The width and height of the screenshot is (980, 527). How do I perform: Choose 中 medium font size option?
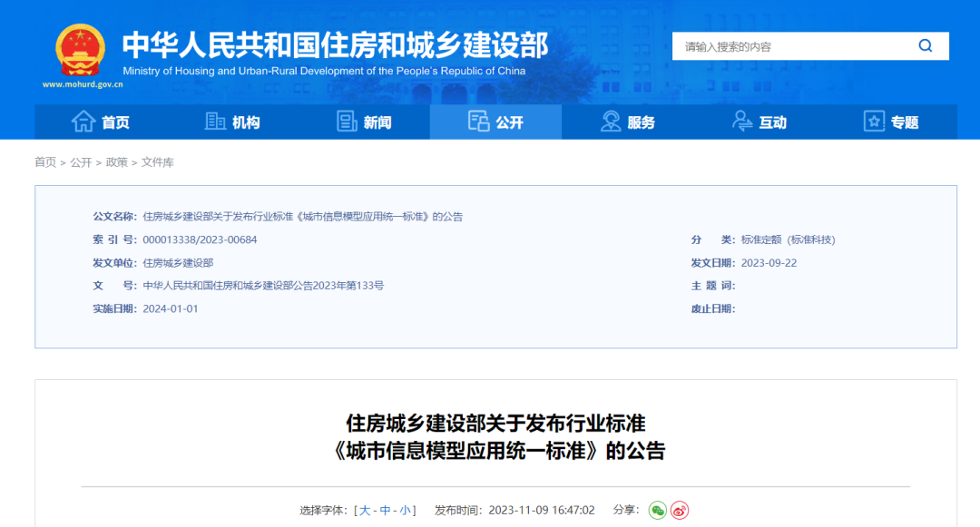pos(387,510)
